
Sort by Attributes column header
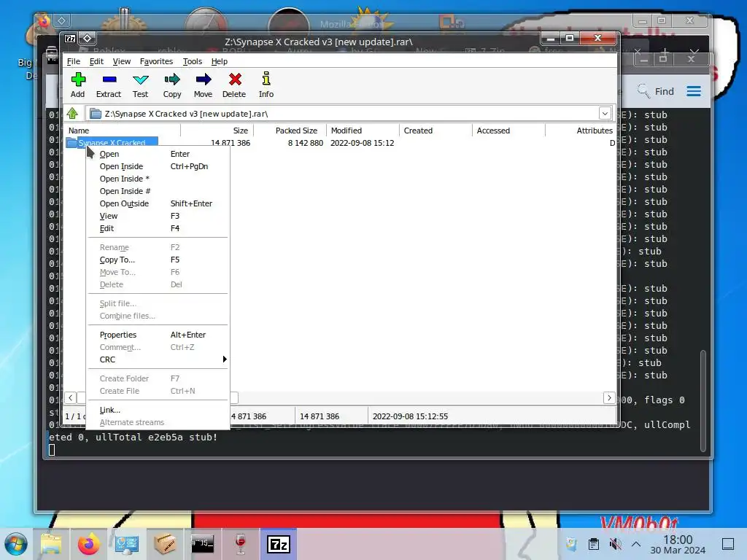click(580, 131)
